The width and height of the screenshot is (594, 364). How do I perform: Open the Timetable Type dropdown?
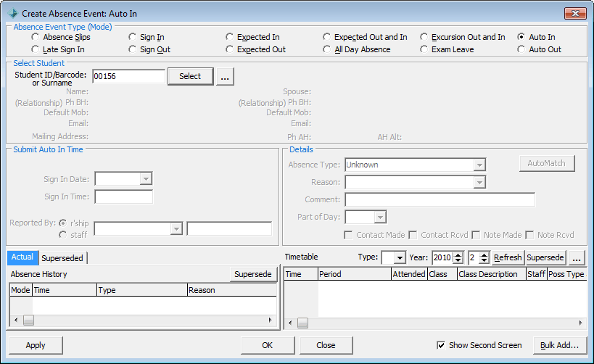400,258
